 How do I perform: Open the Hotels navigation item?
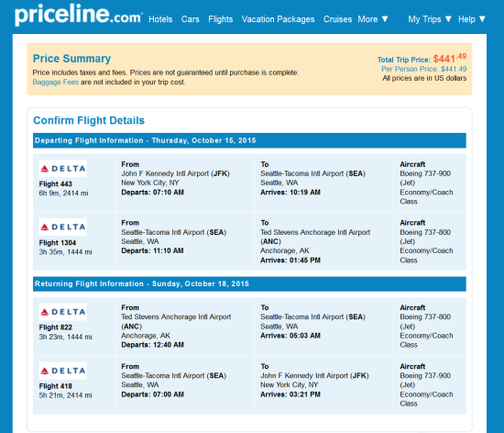click(160, 19)
